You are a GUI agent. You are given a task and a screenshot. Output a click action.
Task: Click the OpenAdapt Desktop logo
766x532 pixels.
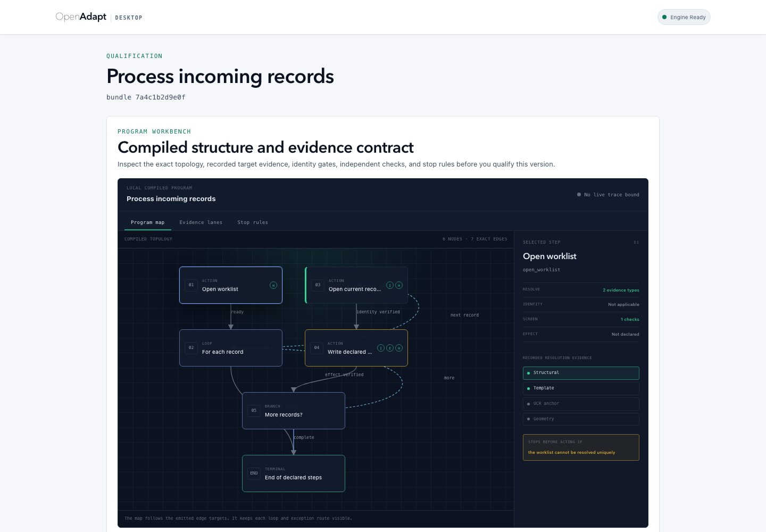click(99, 17)
